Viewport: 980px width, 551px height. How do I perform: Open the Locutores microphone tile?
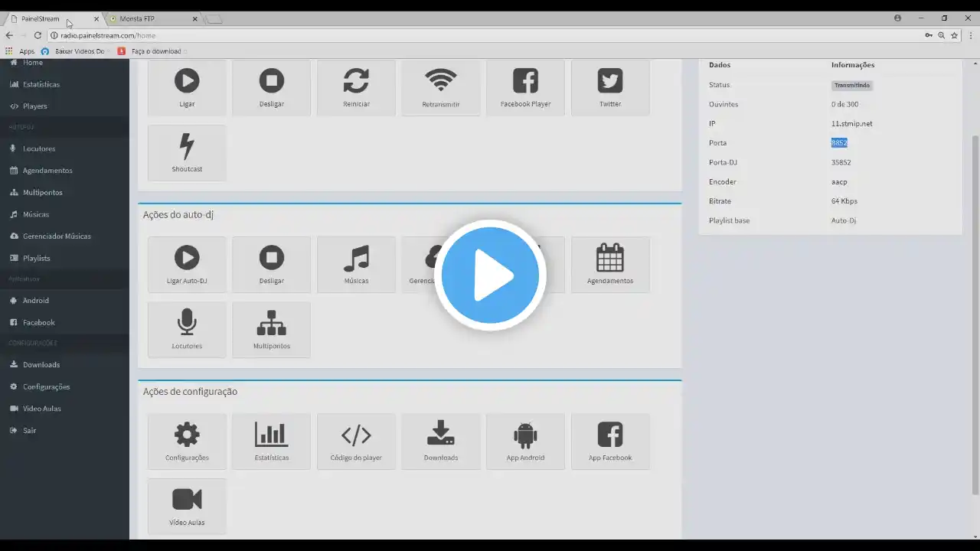(x=187, y=330)
